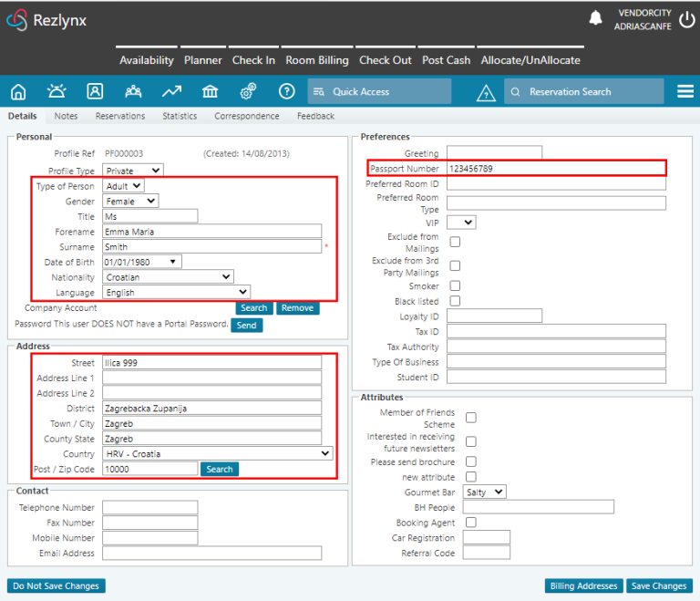Click the help question mark icon
The width and height of the screenshot is (700, 601).
[286, 91]
